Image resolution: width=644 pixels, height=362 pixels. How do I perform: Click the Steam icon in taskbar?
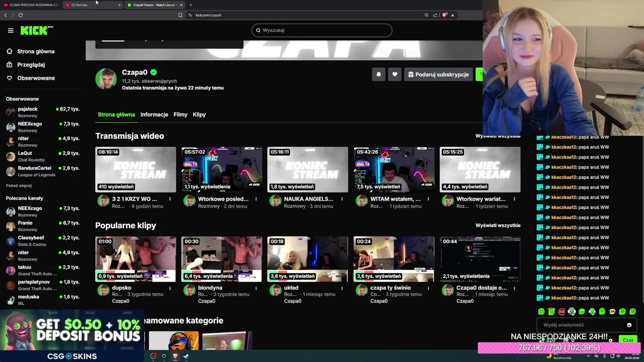coord(186,356)
